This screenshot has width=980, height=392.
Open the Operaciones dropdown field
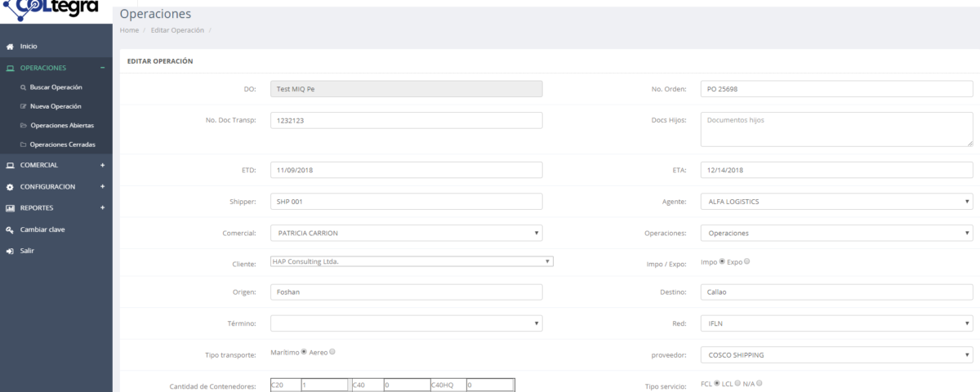tap(837, 233)
